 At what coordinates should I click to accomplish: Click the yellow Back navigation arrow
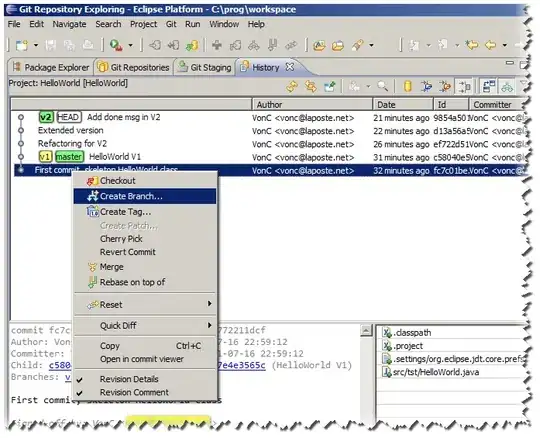pos(490,45)
